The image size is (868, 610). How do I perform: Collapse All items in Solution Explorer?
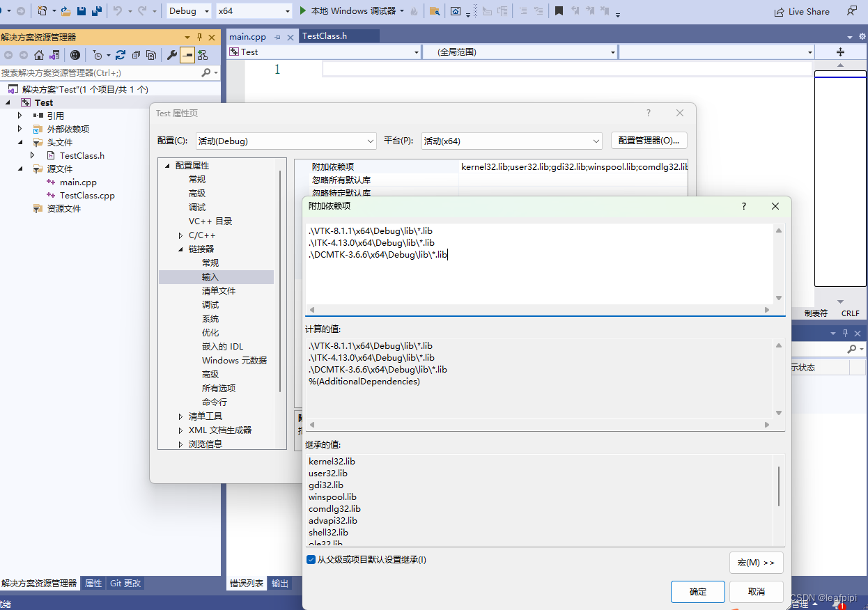tap(136, 55)
